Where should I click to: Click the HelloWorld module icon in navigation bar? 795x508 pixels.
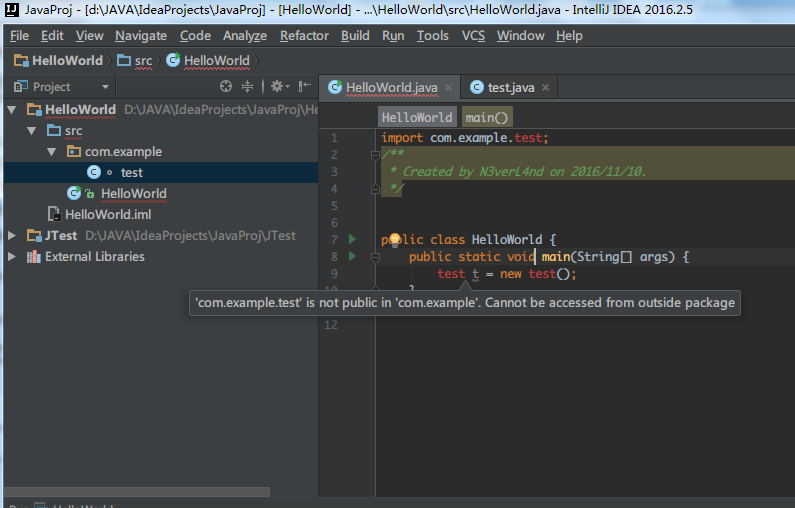(21, 61)
